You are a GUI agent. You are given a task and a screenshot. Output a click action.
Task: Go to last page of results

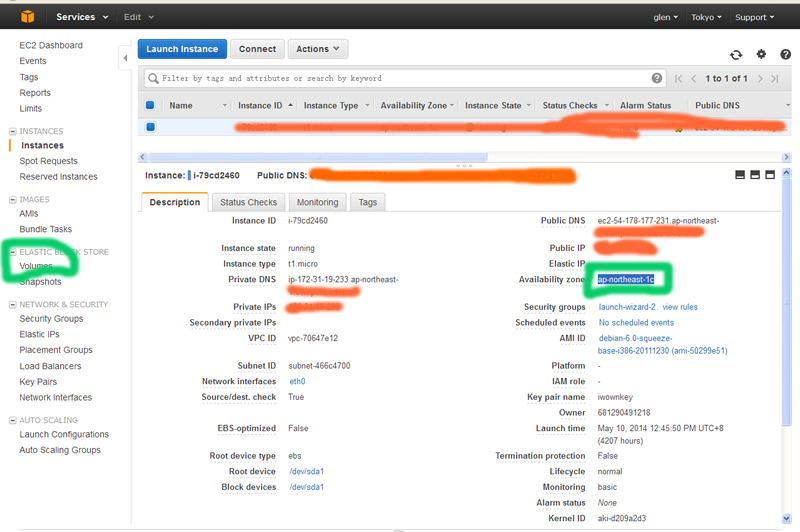coord(775,79)
